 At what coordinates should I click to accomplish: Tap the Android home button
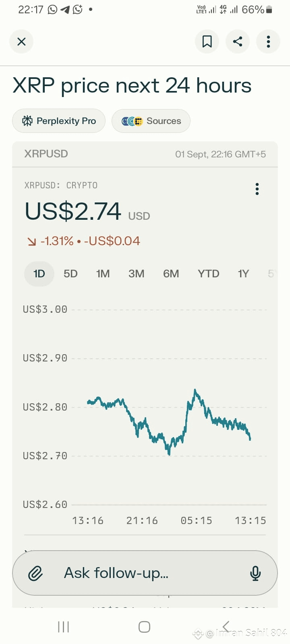(x=144, y=627)
